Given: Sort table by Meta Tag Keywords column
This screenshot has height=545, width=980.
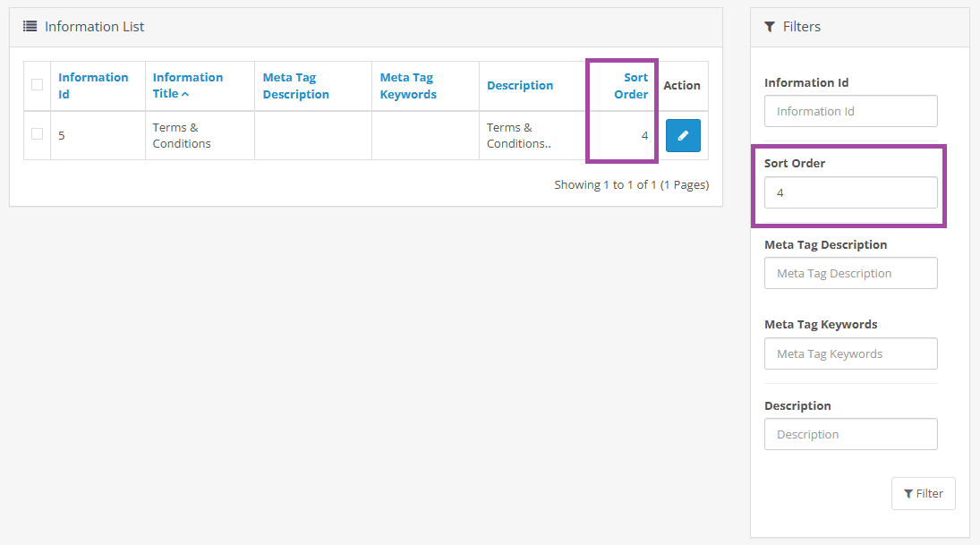Looking at the screenshot, I should (x=408, y=85).
